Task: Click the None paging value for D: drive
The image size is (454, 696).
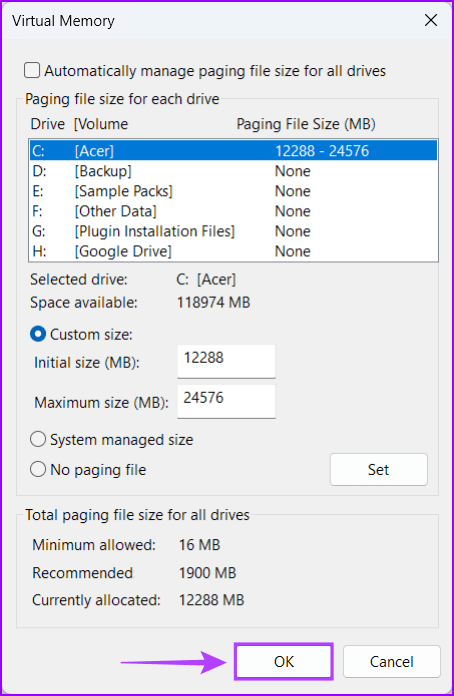Action: point(292,171)
